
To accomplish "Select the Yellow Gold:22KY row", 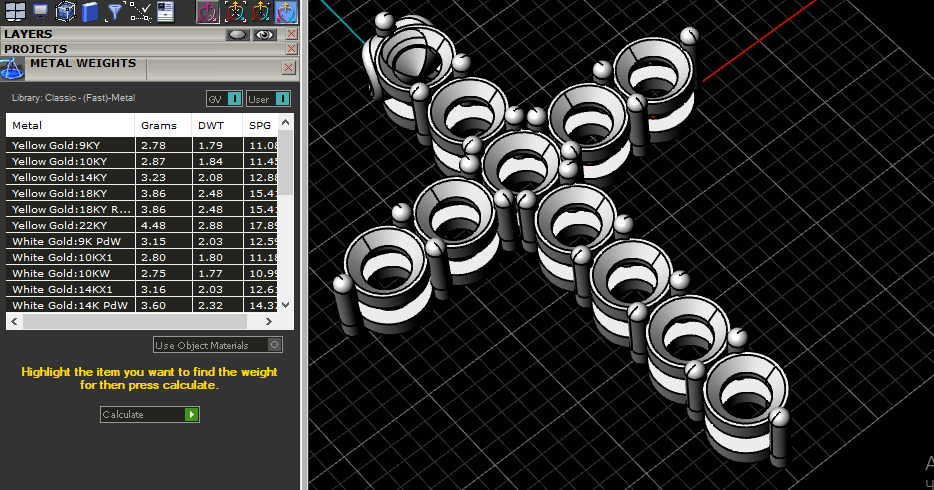I will tap(141, 226).
